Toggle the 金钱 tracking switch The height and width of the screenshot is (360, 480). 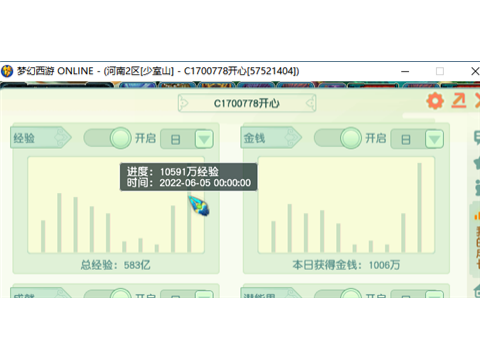338,138
